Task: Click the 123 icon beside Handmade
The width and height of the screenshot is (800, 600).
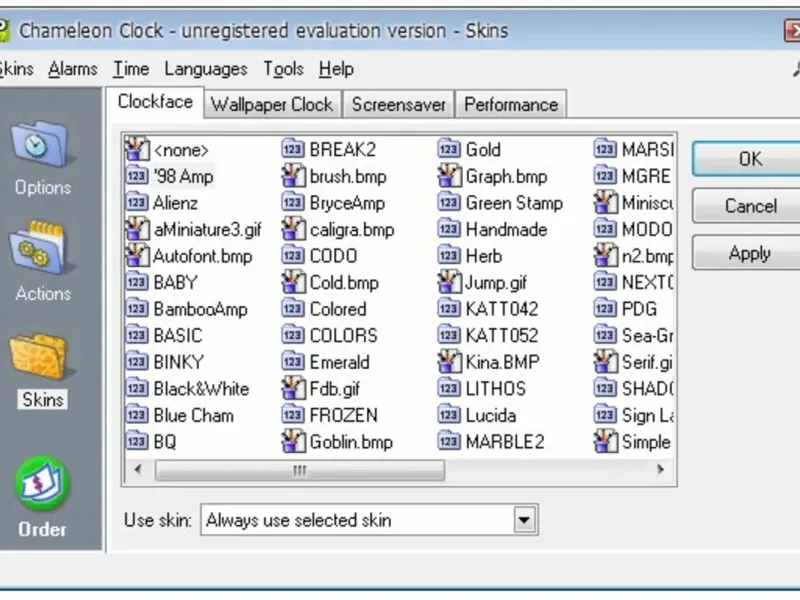Action: tap(449, 229)
